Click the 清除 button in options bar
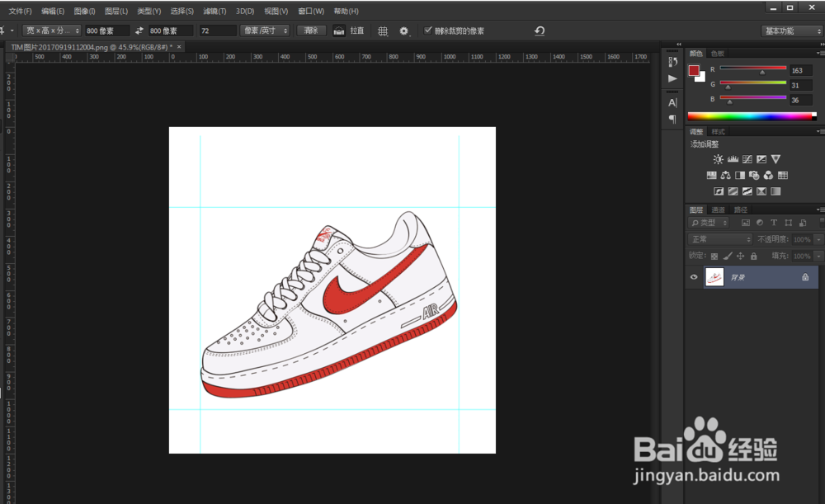Viewport: 825px width, 504px height. (x=311, y=31)
